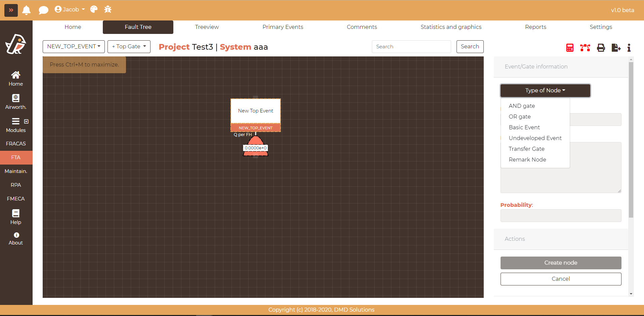644x316 pixels.
Task: Click the red calculator icon
Action: click(570, 48)
